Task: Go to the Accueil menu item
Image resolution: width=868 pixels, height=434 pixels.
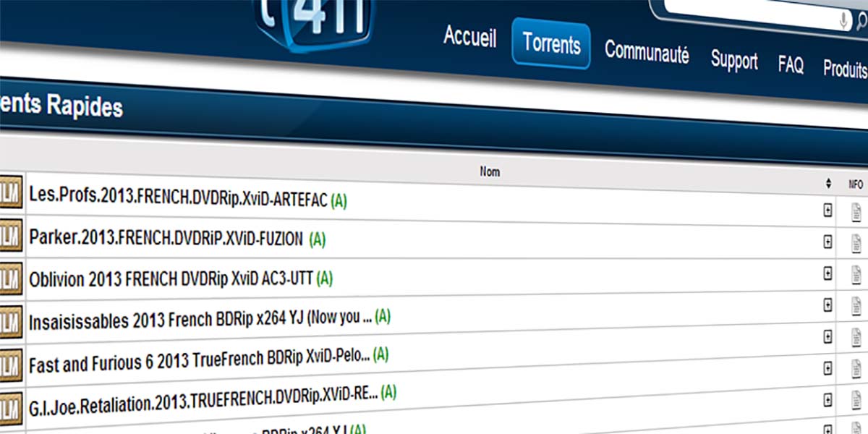Action: (469, 37)
